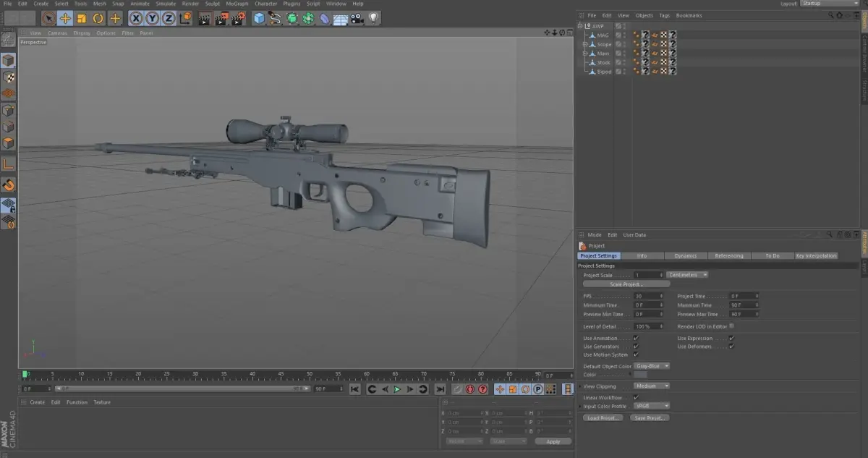Screen dimensions: 868x458
Task: Open View Clipping Medium dropdown
Action: point(652,386)
